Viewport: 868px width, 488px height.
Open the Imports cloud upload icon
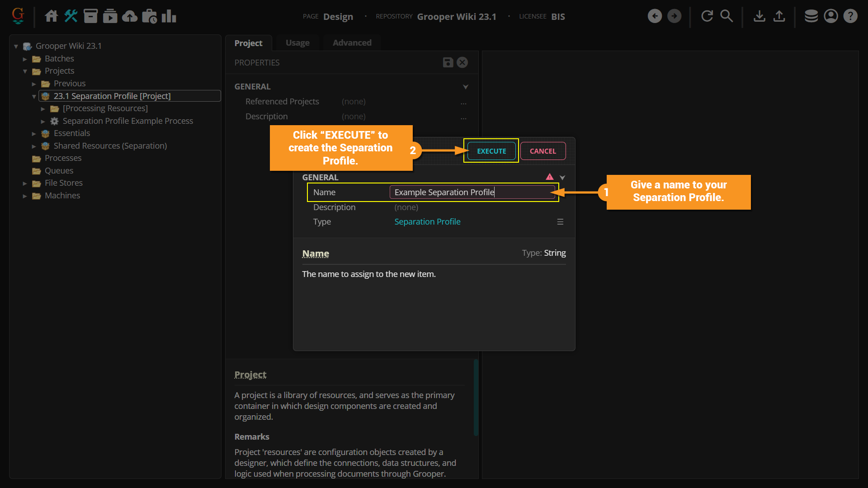coord(130,16)
